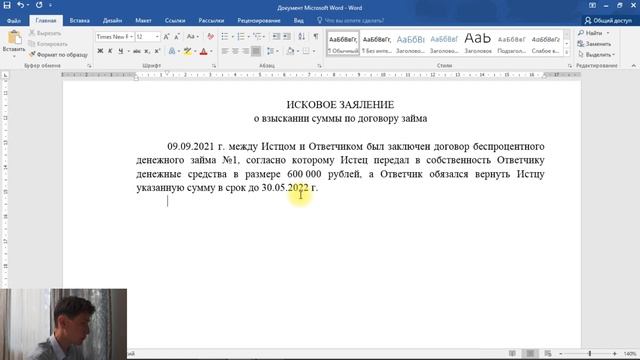The height and width of the screenshot is (360, 640).
Task: Justify text alignment
Action: [256, 51]
